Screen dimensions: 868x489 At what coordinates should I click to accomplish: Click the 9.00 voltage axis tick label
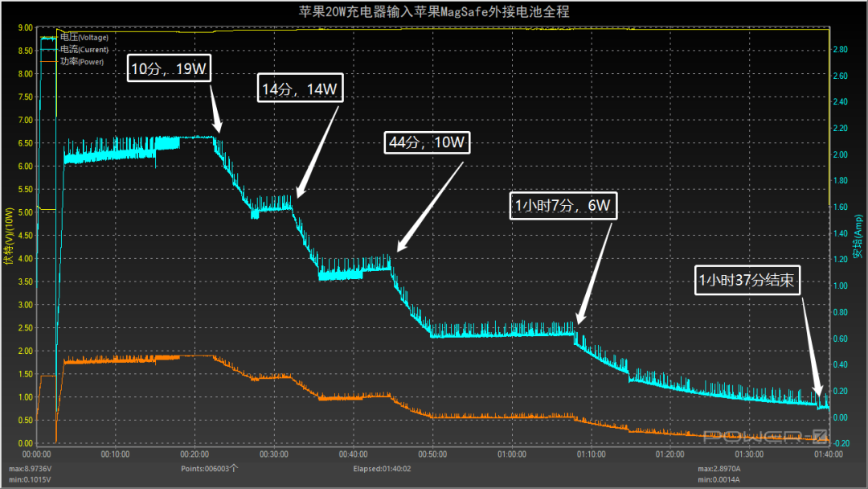pos(26,27)
